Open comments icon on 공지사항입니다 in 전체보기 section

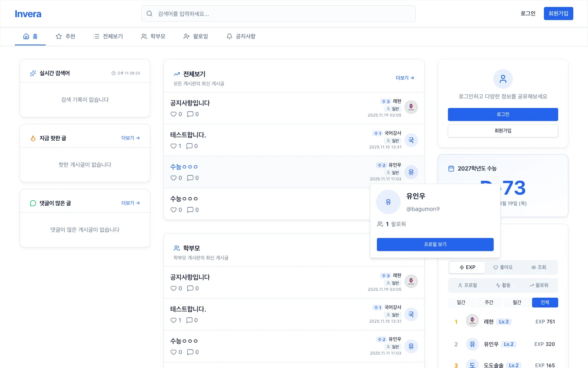click(x=190, y=114)
